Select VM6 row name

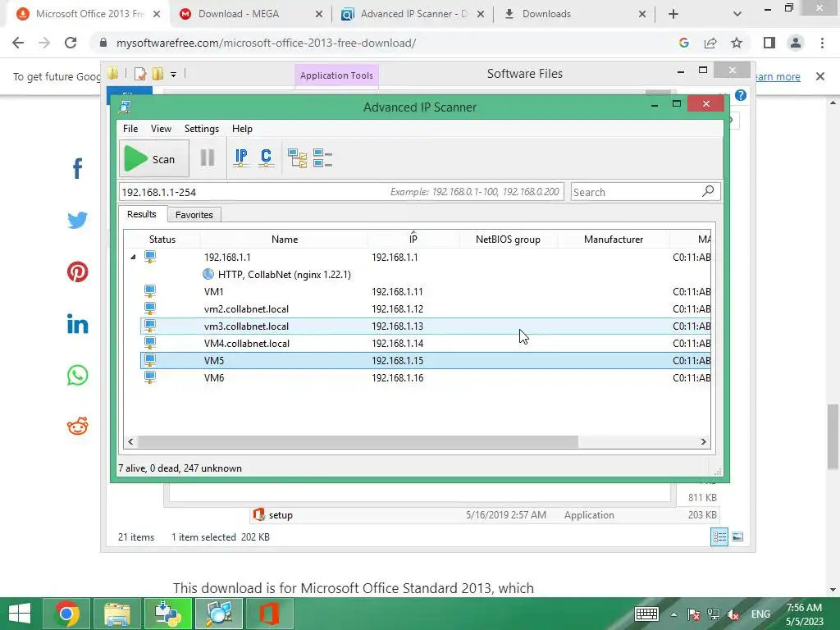point(214,377)
